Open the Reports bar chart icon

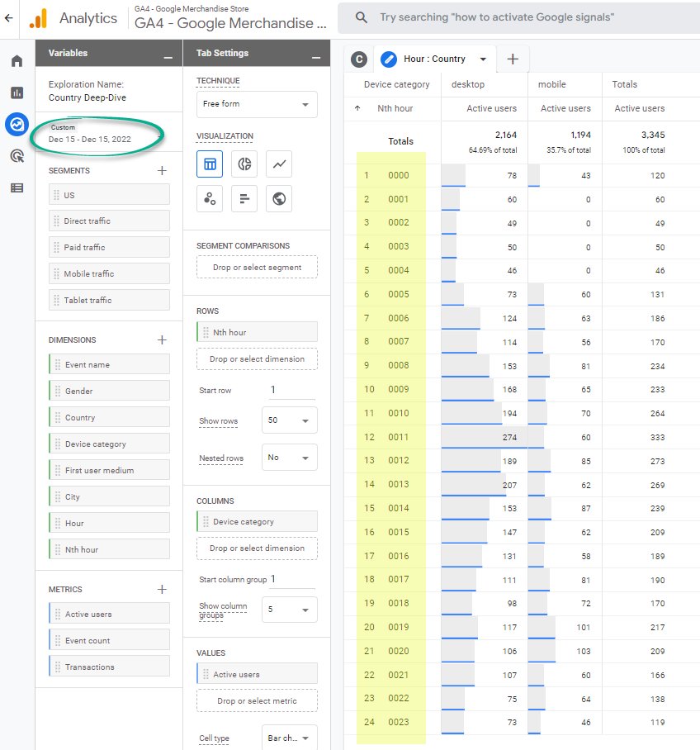[17, 93]
